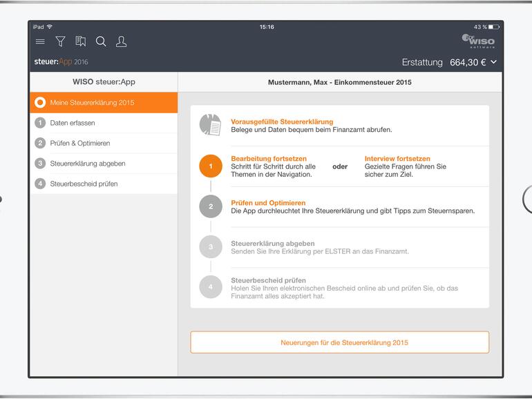The image size is (532, 399).
Task: Tap the Bearbeitung fortsetzen link
Action: [269, 159]
